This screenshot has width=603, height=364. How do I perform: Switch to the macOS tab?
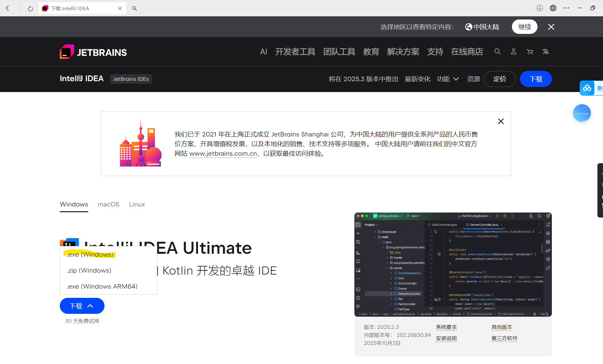tap(108, 204)
